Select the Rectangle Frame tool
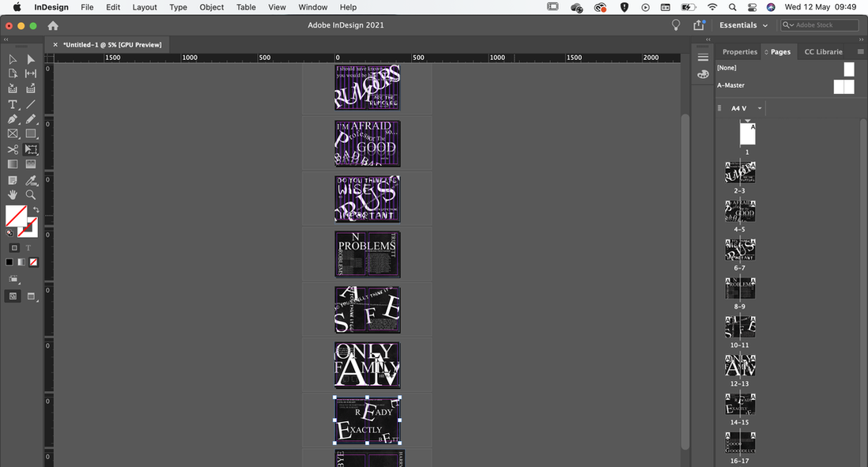Image resolution: width=868 pixels, height=467 pixels. pos(13,134)
